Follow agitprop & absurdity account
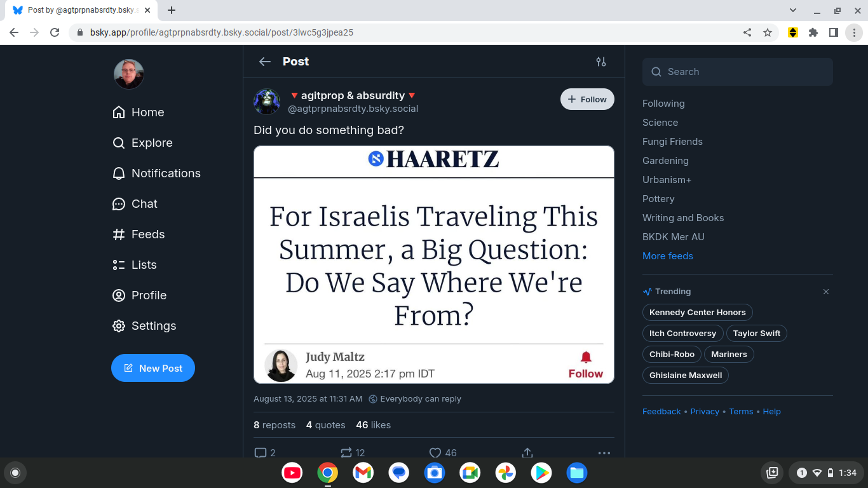 (x=587, y=99)
